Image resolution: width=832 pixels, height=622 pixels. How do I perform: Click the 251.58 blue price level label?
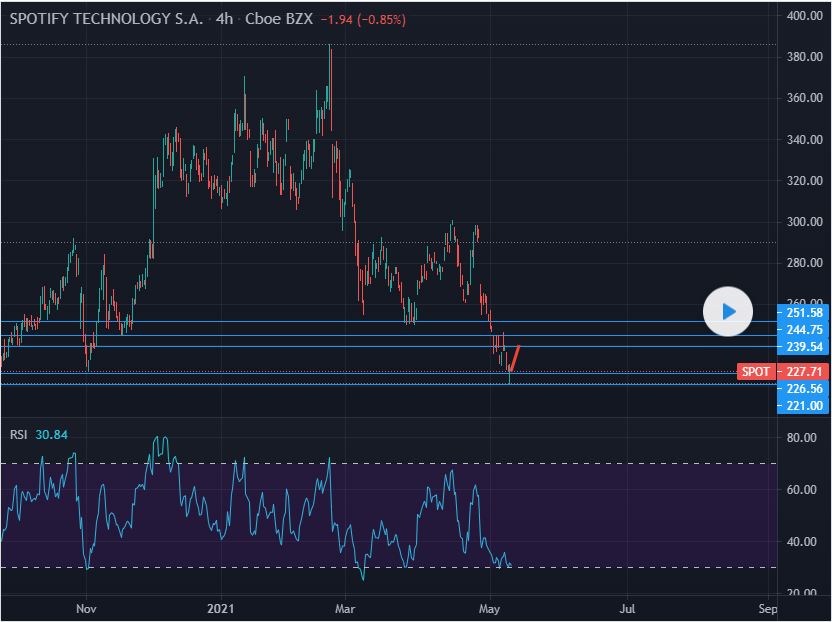tap(803, 312)
